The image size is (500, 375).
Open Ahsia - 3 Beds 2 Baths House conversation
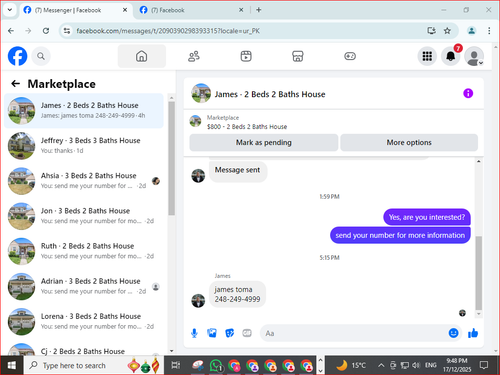[84, 181]
